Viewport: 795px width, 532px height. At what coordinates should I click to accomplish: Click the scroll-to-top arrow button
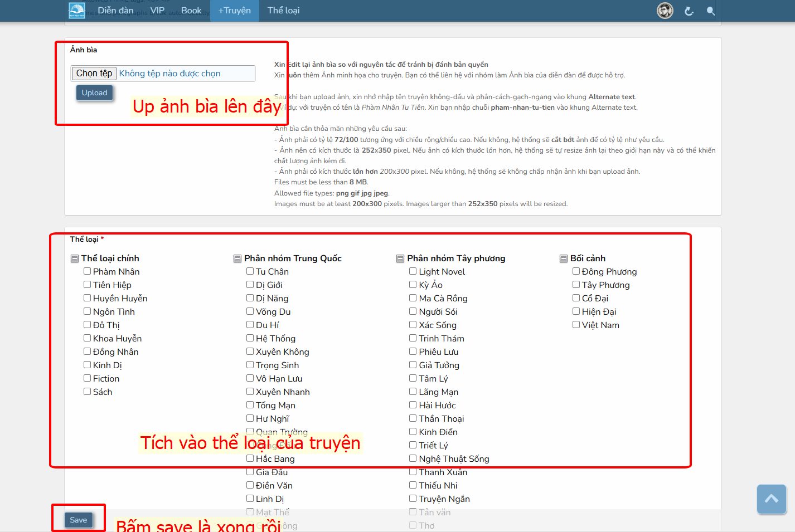[771, 499]
